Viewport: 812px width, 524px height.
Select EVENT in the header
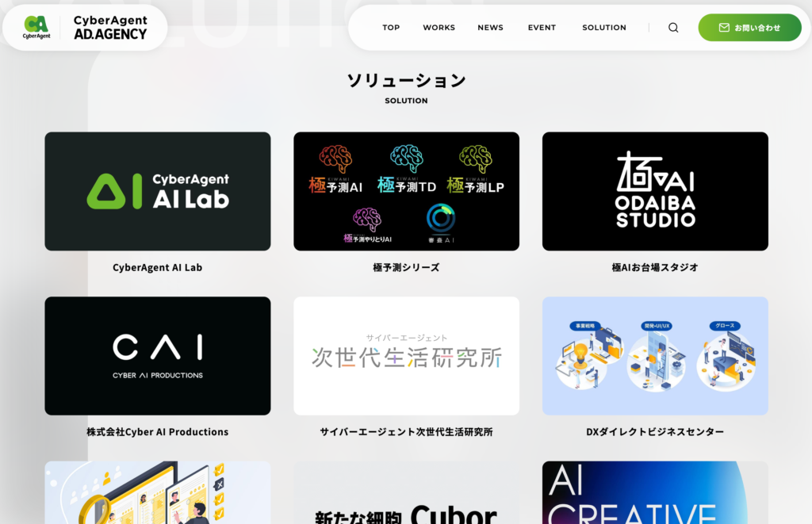tap(542, 28)
